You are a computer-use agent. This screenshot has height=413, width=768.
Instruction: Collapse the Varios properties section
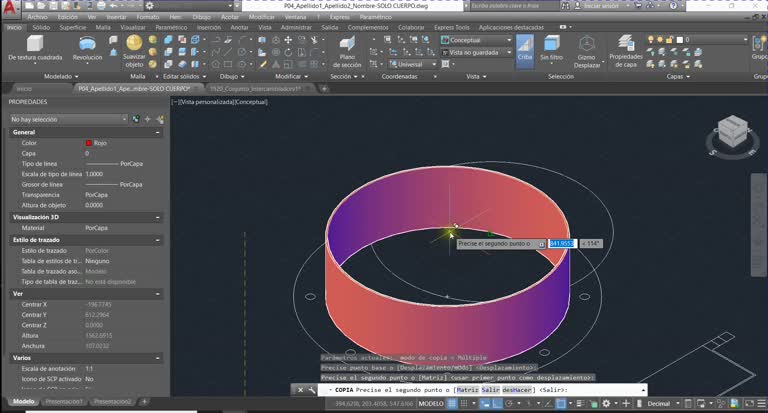tap(158, 358)
